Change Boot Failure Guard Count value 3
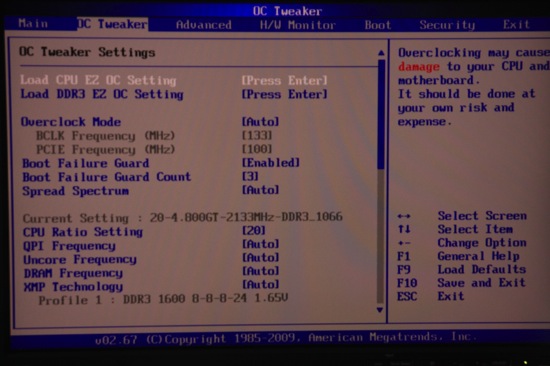This screenshot has height=366, width=550. [250, 176]
